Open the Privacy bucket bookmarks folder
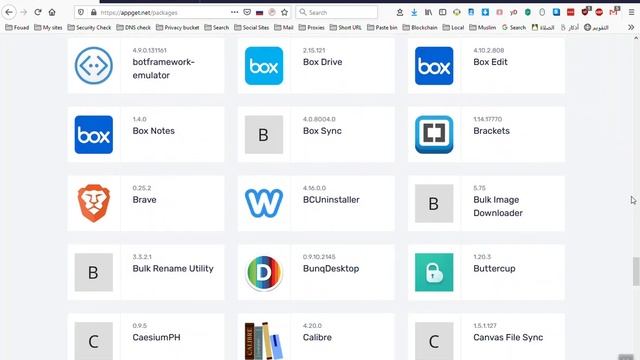Screen dimensions: 640x360 click(x=178, y=27)
